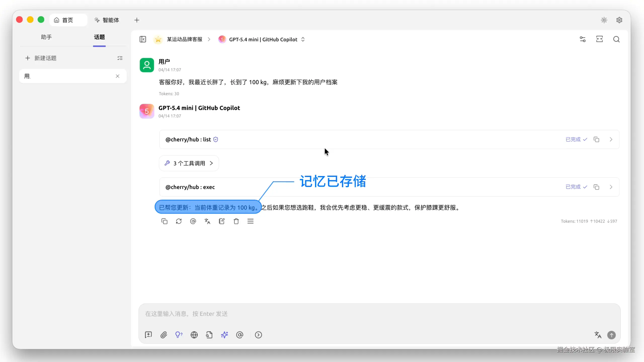Switch to the 助手 tab
The height and width of the screenshot is (362, 644).
[46, 37]
